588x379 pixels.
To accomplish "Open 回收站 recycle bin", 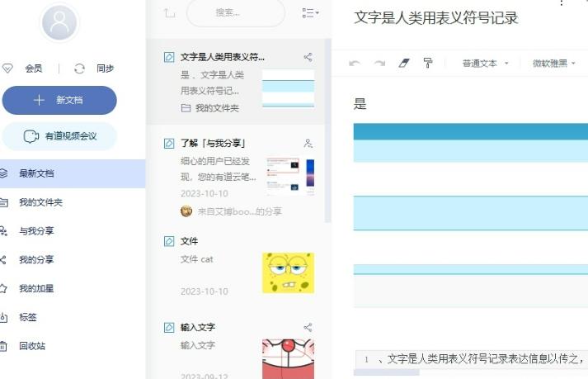I will [x=32, y=346].
